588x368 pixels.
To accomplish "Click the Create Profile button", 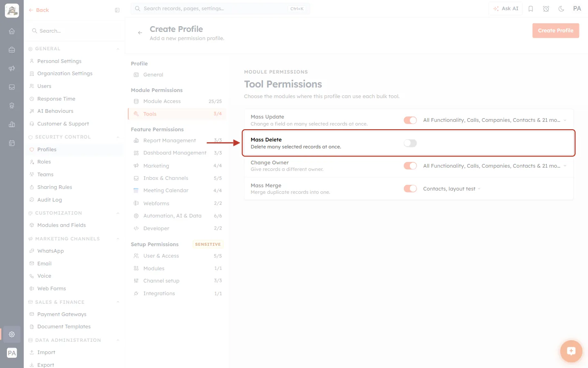I will pyautogui.click(x=556, y=31).
